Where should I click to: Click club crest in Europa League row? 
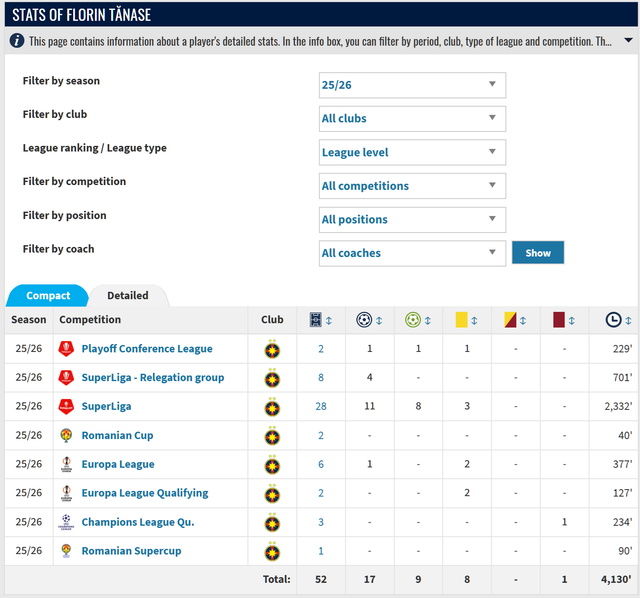[272, 465]
